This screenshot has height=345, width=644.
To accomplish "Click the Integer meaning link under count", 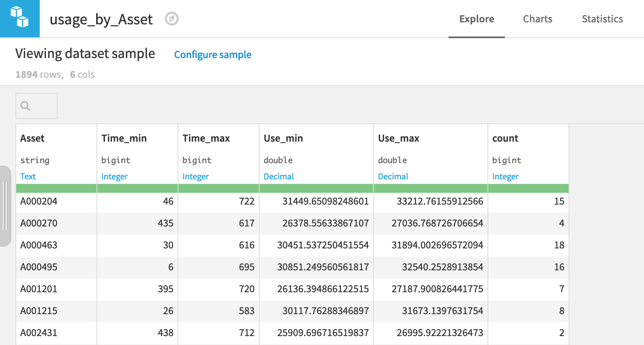I will click(x=505, y=177).
